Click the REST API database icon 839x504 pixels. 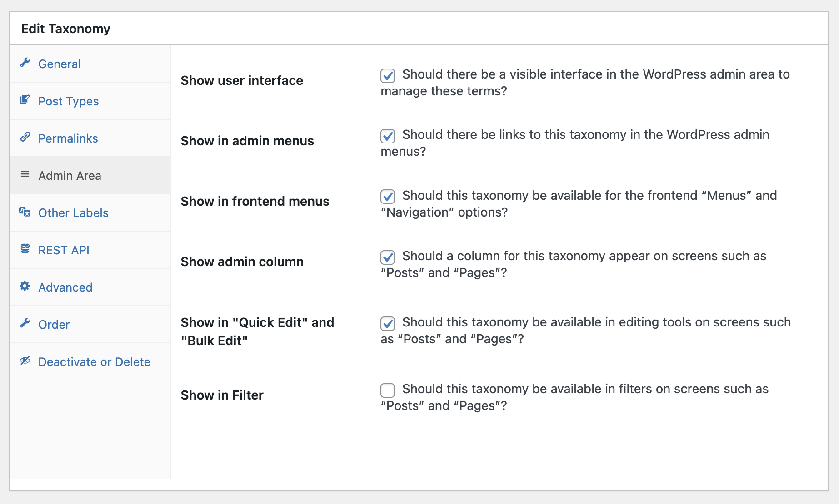[x=25, y=249]
